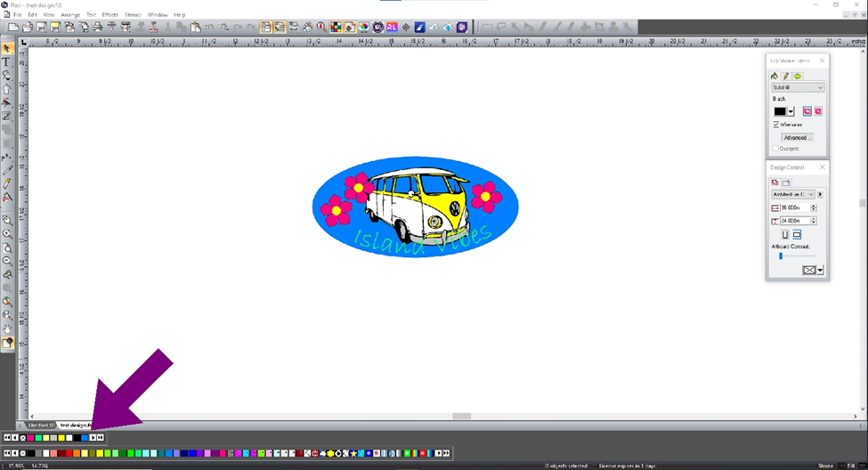This screenshot has width=868, height=470.
Task: Select the Zoom out tool
Action: coord(7,261)
